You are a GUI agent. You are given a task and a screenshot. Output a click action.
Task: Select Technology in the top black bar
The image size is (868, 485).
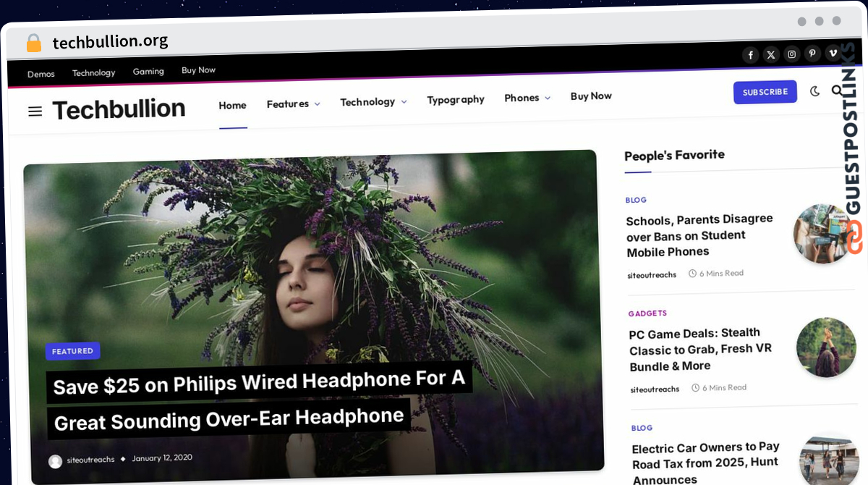(94, 72)
